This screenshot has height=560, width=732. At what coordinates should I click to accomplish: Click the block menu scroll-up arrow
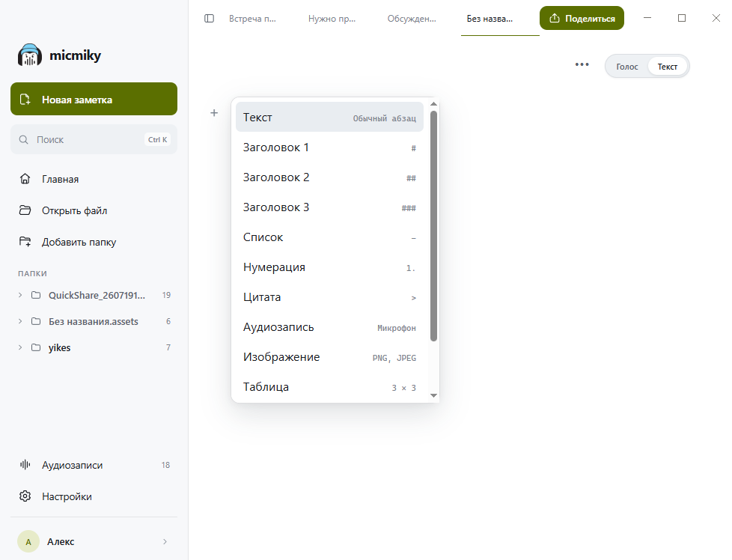pos(433,104)
